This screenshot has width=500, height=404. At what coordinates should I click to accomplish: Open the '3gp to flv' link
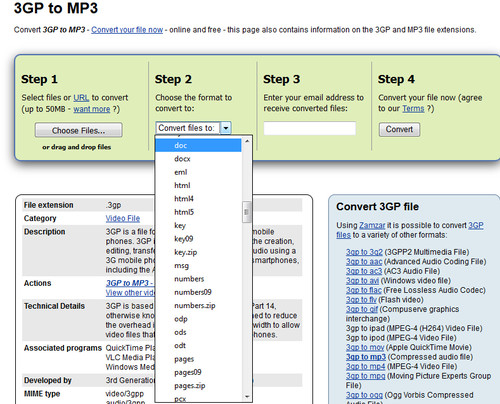[x=361, y=300]
